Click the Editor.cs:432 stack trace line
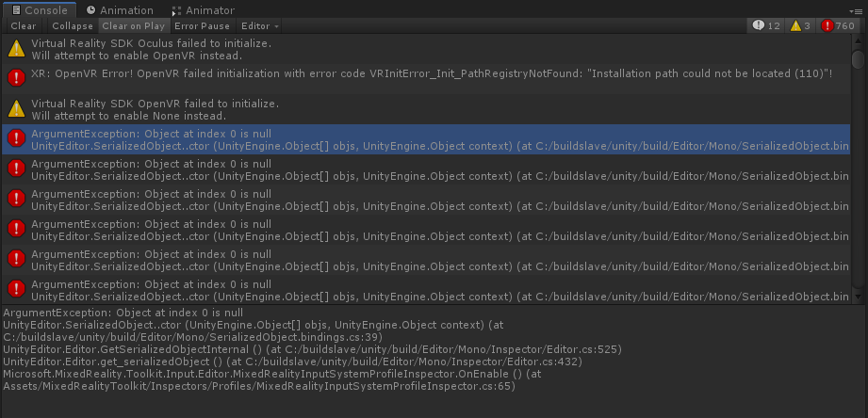 click(292, 362)
